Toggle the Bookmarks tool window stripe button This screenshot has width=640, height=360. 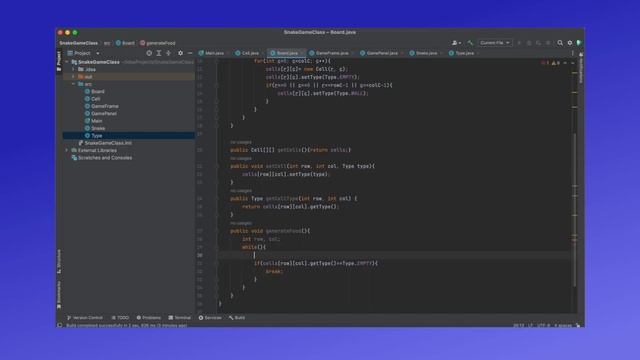point(59,295)
